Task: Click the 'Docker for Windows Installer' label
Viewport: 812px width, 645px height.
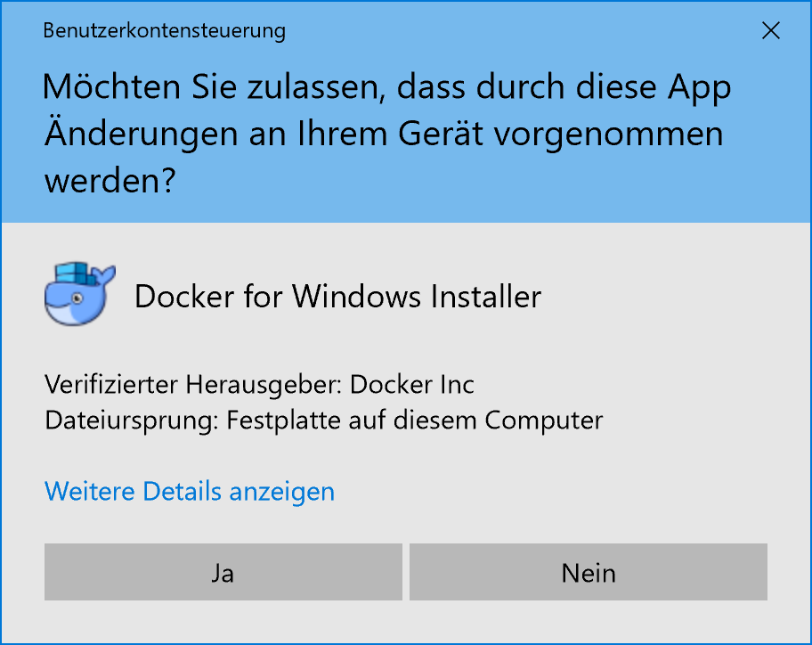Action: coord(337,296)
